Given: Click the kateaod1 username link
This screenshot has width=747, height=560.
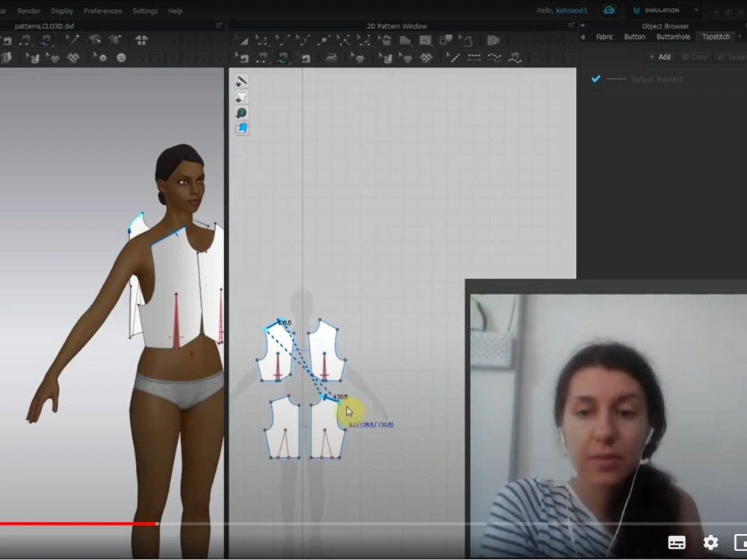Looking at the screenshot, I should point(571,10).
